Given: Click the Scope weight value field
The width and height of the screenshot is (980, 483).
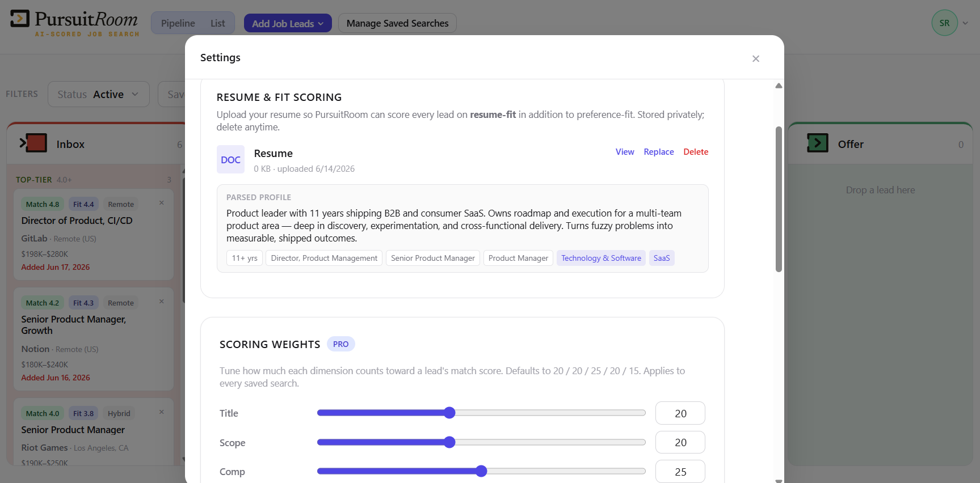Looking at the screenshot, I should [680, 442].
